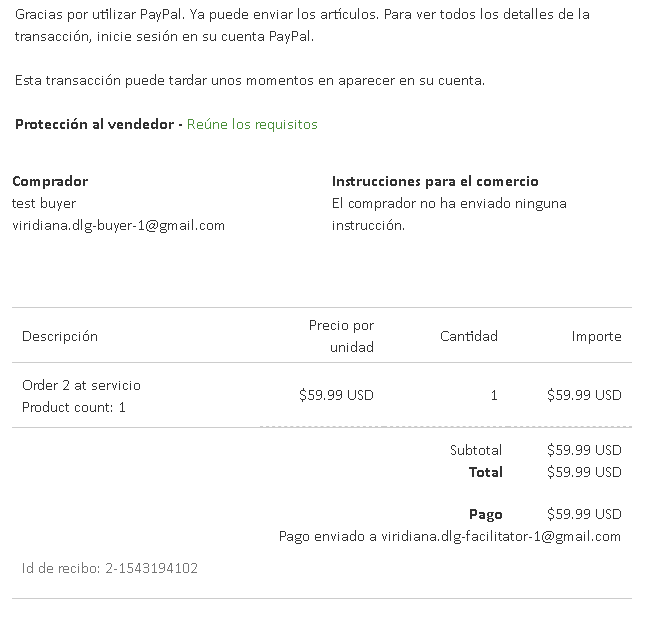Select the 'Pago' amount $59.99 USD
648x622 pixels.
click(584, 514)
